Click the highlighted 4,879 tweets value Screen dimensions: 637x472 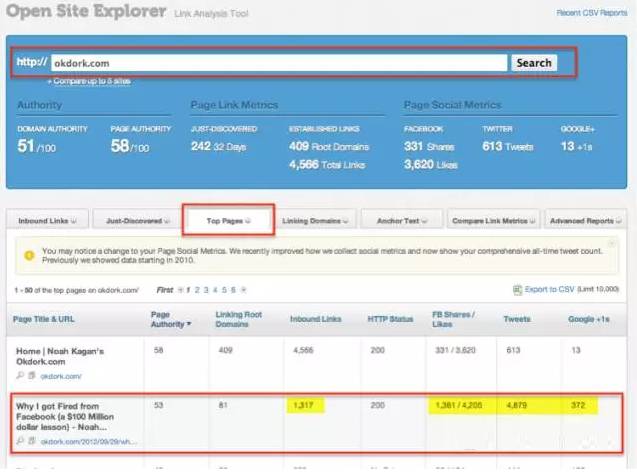click(x=516, y=405)
